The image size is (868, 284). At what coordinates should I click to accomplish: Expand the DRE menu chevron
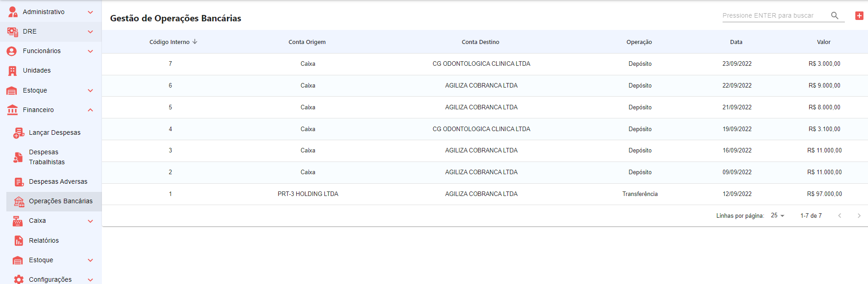click(x=90, y=32)
